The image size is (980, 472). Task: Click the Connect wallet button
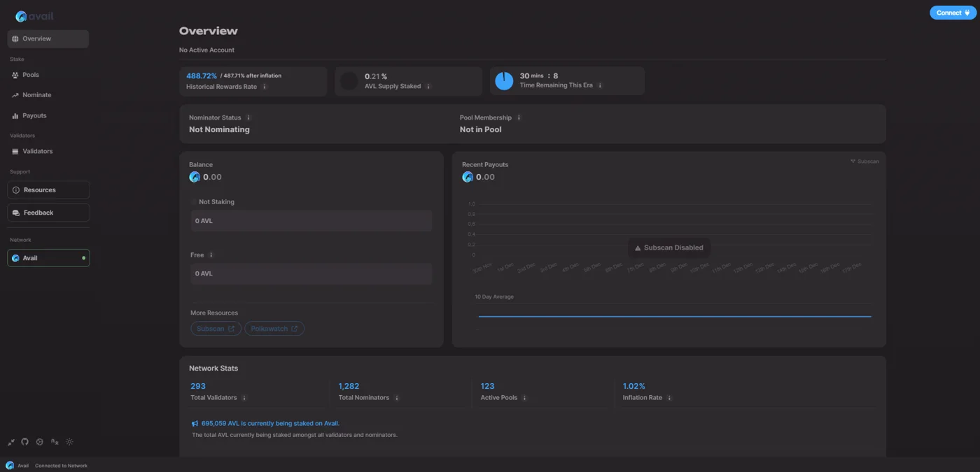pos(953,13)
